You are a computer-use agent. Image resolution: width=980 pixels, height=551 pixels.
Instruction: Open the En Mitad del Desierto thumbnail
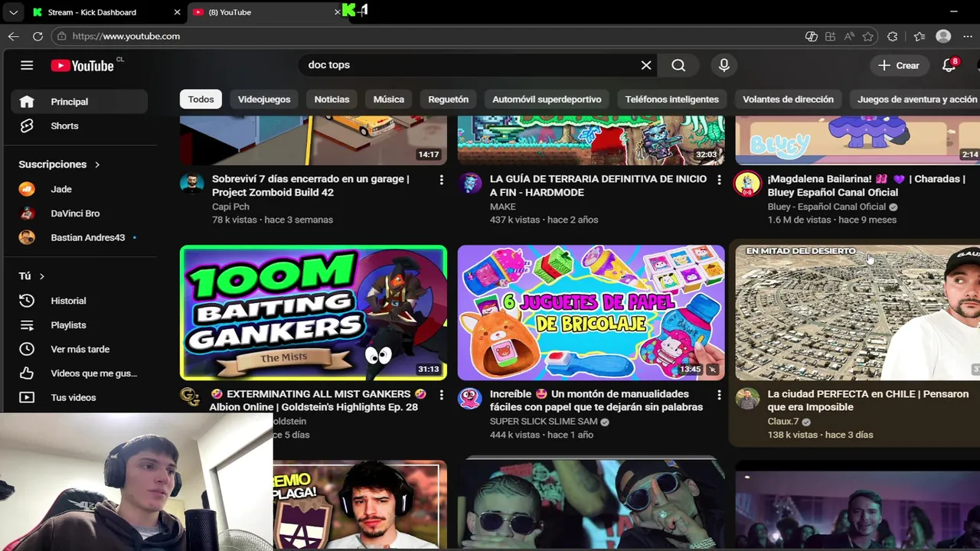857,312
